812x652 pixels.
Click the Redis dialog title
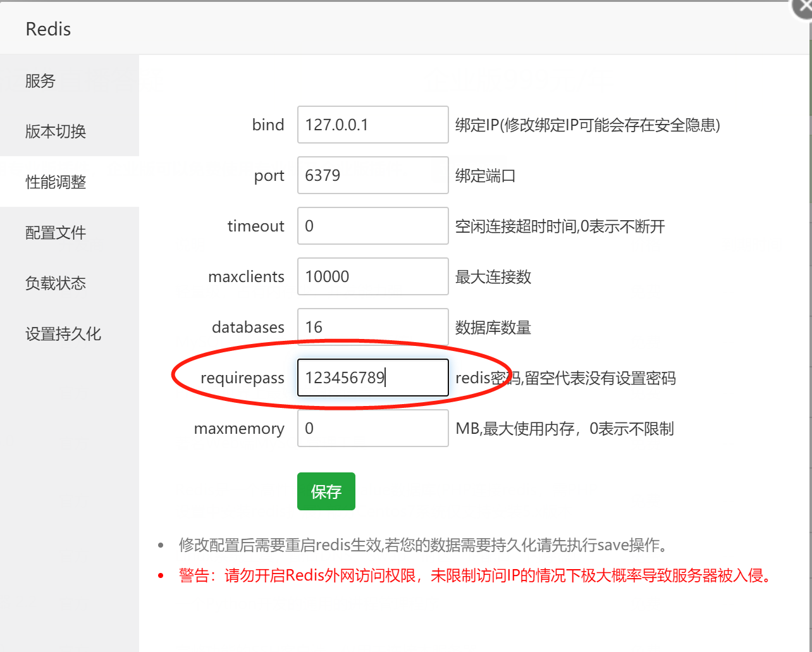click(48, 29)
